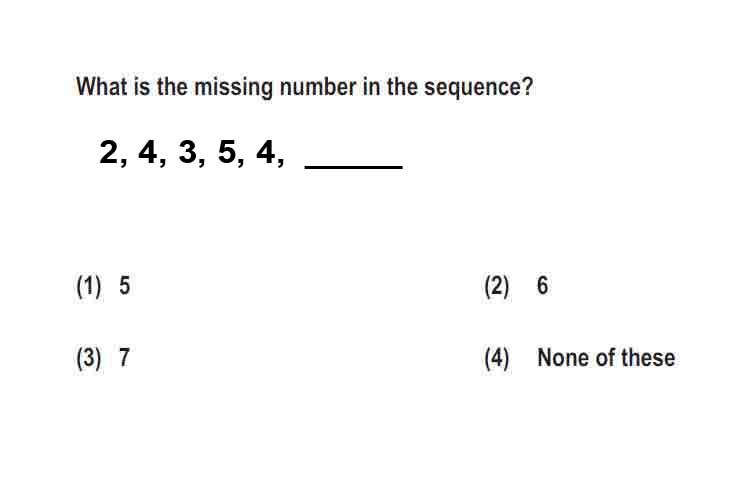Click the bold 5 in the sequence
The height and width of the screenshot is (500, 750).
point(227,152)
